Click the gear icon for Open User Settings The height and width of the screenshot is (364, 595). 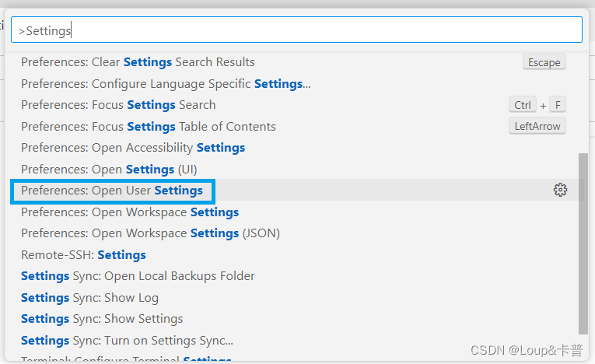point(560,190)
